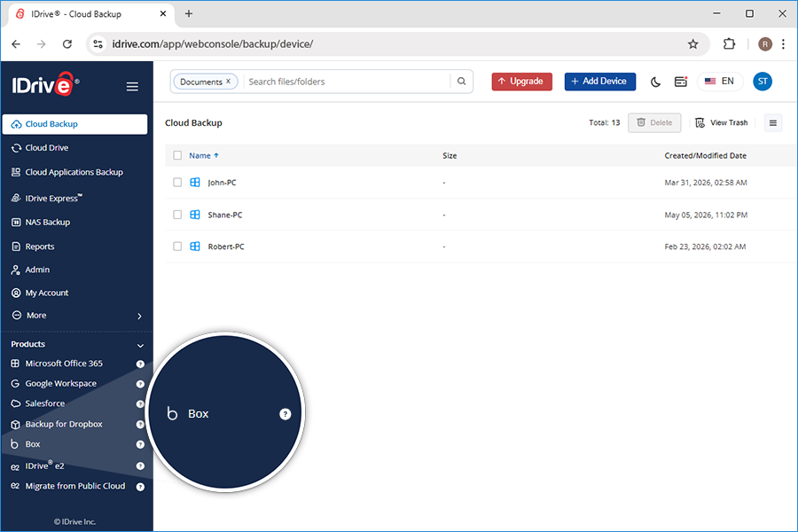798x532 pixels.
Task: Select Google Workspace product
Action: (x=60, y=383)
